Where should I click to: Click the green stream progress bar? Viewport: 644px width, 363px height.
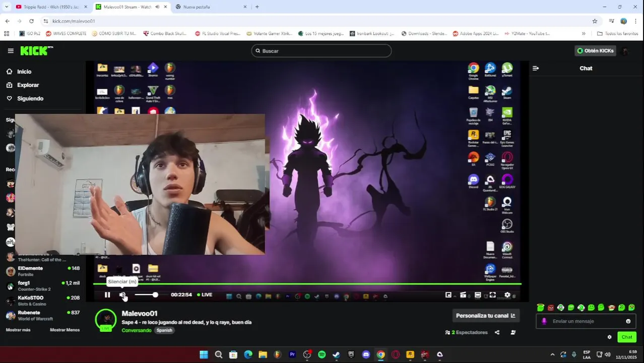pyautogui.click(x=307, y=284)
